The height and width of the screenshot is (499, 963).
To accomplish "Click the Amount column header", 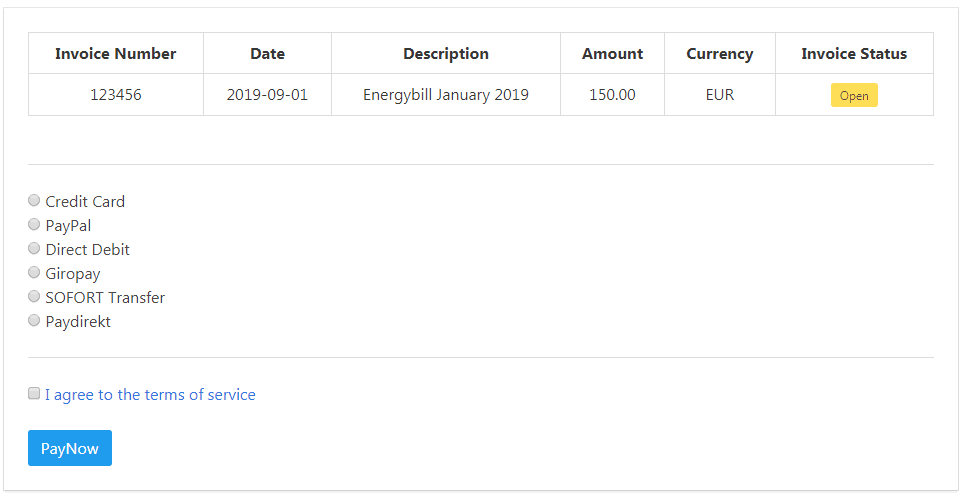I will [x=612, y=53].
